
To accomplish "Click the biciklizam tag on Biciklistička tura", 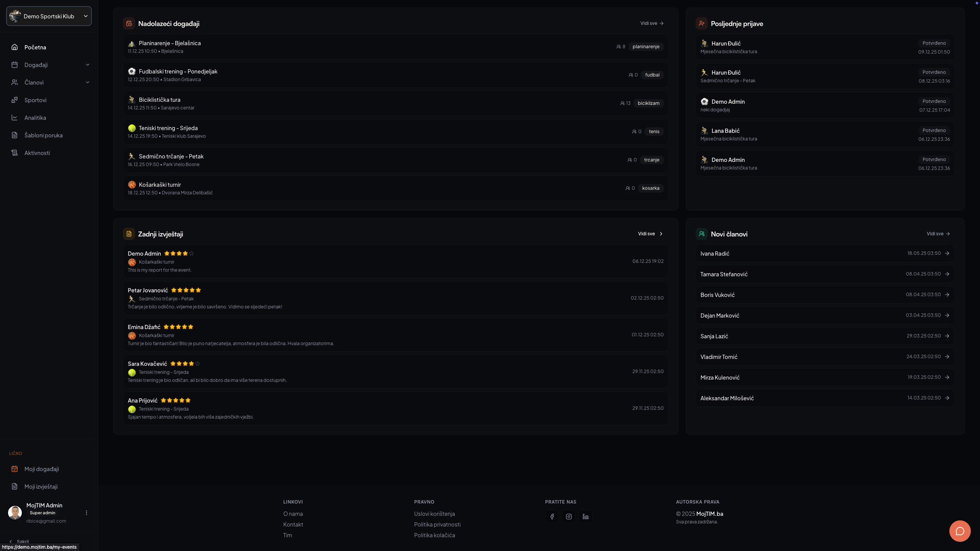I will pyautogui.click(x=648, y=103).
